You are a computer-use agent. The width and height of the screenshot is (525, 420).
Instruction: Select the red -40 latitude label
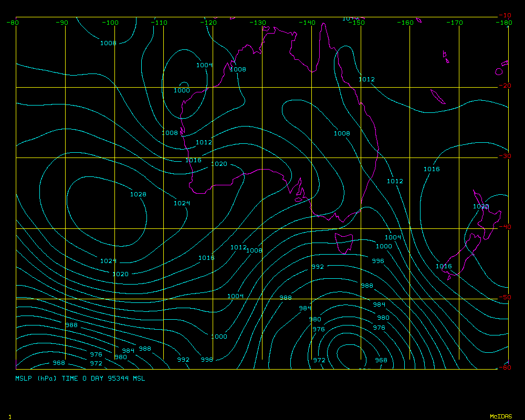[505, 227]
